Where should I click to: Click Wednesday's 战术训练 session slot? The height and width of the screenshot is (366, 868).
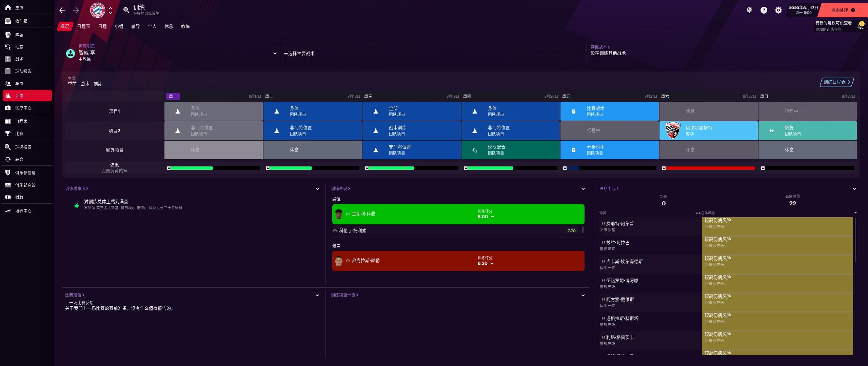(x=411, y=130)
